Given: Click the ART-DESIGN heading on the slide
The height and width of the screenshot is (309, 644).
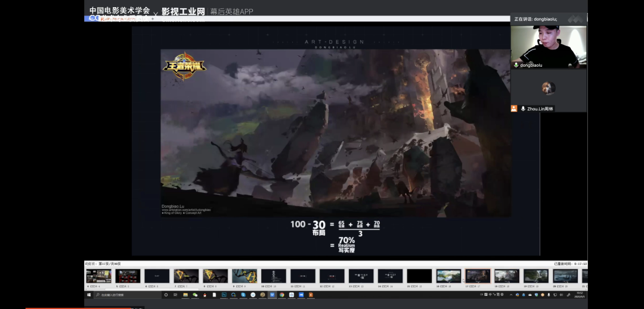Looking at the screenshot, I should pos(335,42).
